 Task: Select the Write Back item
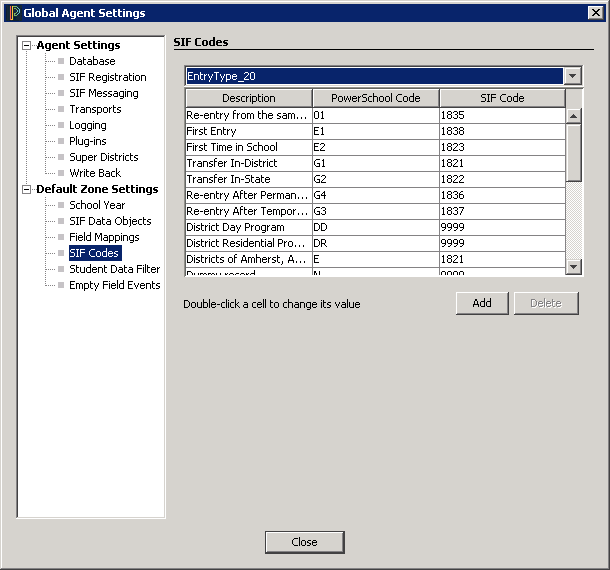click(x=95, y=173)
